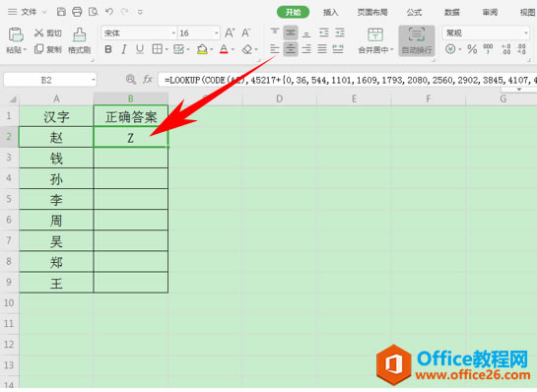Click justify alignment icon

tap(322, 49)
